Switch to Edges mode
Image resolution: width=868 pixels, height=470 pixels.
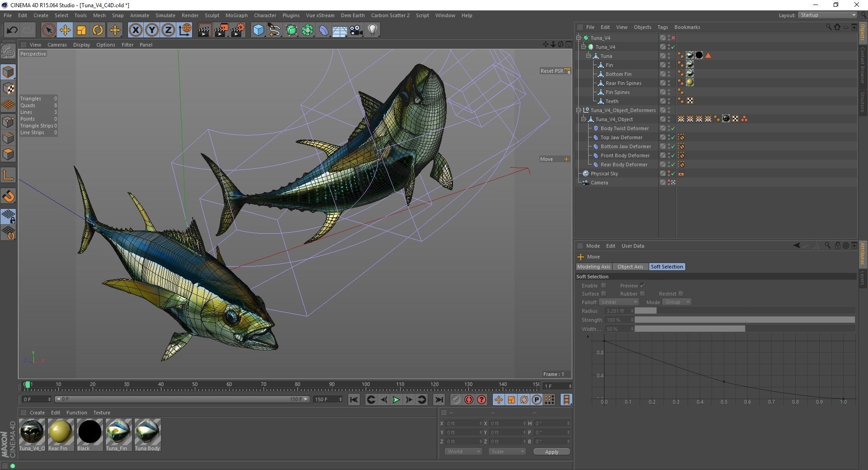click(8, 138)
